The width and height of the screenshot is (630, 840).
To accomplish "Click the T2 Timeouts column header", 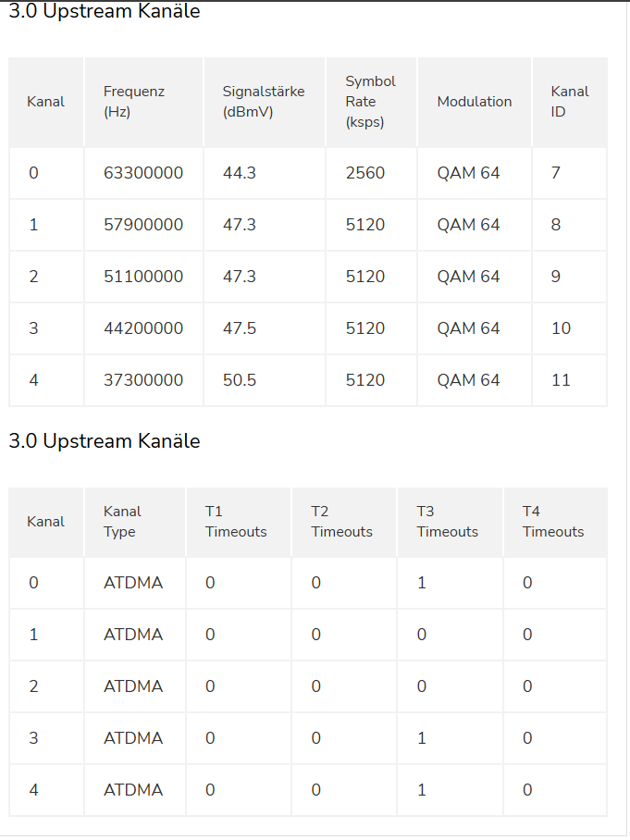I will (341, 522).
